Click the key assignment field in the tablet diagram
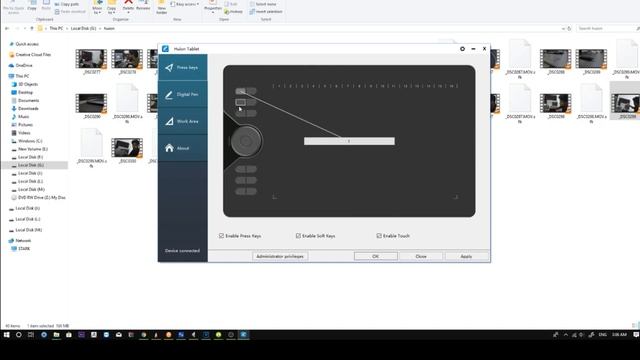 click(349, 141)
